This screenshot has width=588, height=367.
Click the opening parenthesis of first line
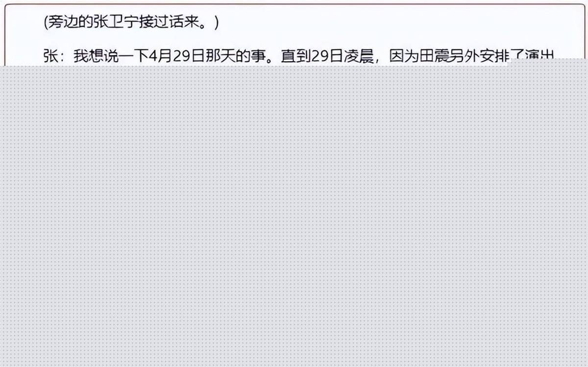tap(47, 23)
